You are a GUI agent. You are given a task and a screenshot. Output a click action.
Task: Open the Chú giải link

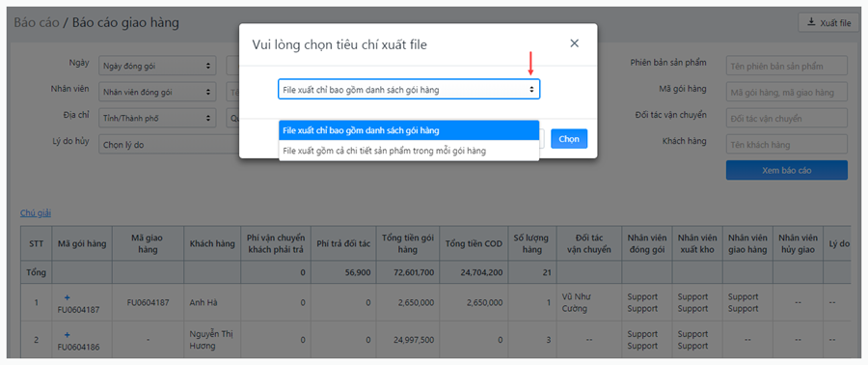click(x=36, y=212)
